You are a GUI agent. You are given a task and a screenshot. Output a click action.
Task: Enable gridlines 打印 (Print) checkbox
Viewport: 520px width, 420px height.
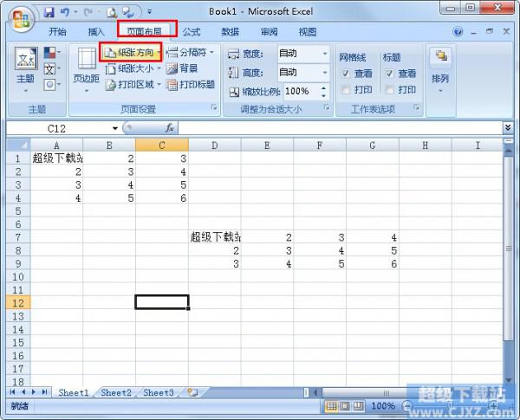(x=347, y=90)
